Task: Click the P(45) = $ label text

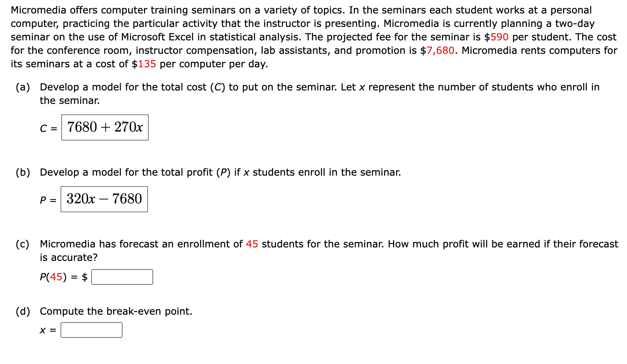Action: (x=63, y=277)
